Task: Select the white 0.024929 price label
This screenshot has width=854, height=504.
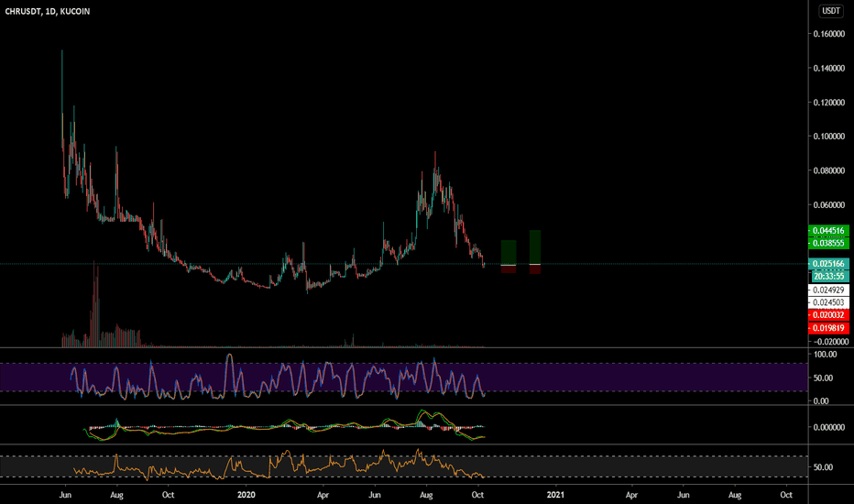Action: click(828, 290)
